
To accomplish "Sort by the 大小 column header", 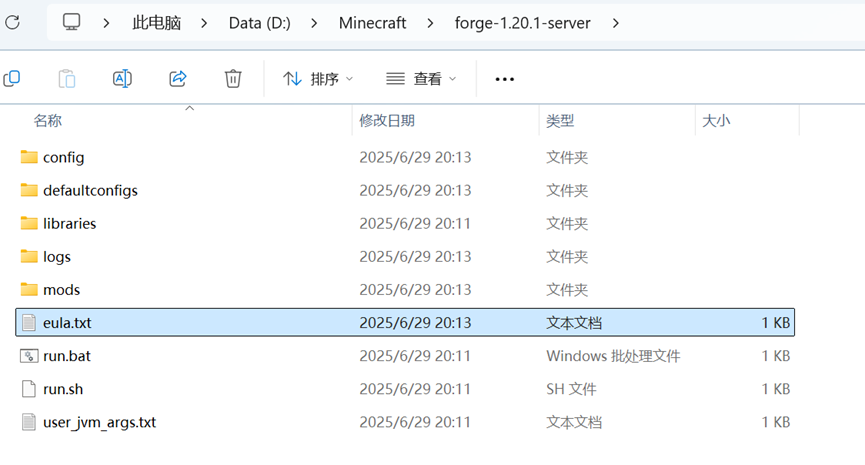I will pyautogui.click(x=716, y=121).
